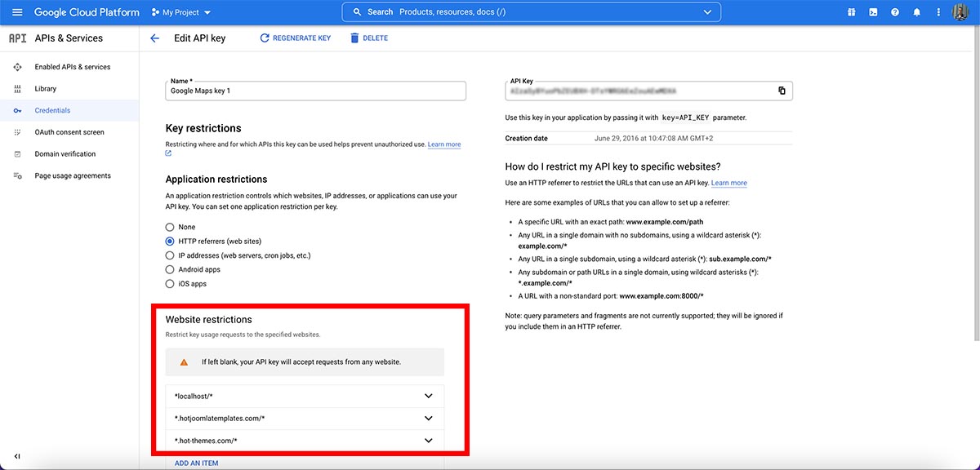The height and width of the screenshot is (470, 980).
Task: Click the DELETE key button
Action: [x=369, y=38]
